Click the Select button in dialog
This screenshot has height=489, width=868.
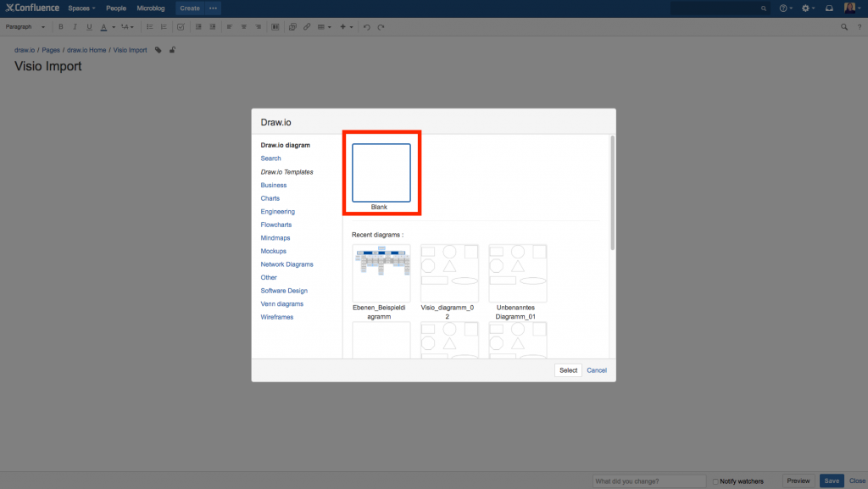pos(568,370)
